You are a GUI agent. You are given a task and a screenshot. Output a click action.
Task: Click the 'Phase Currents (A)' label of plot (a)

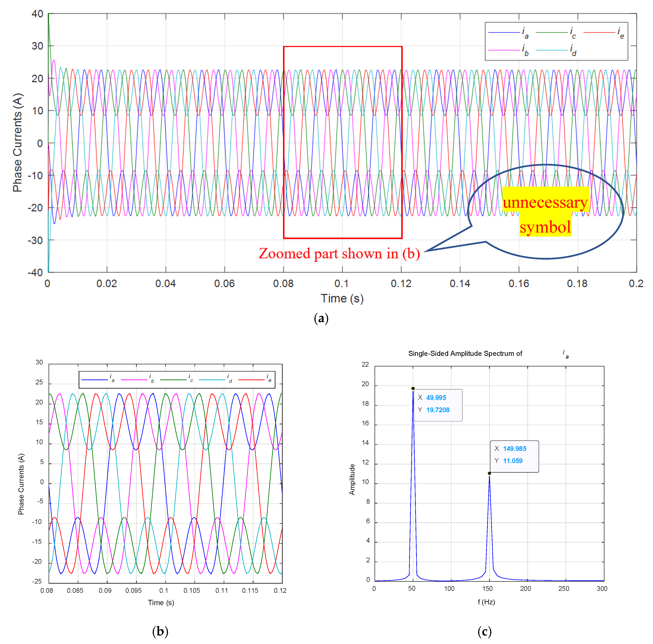(18, 143)
